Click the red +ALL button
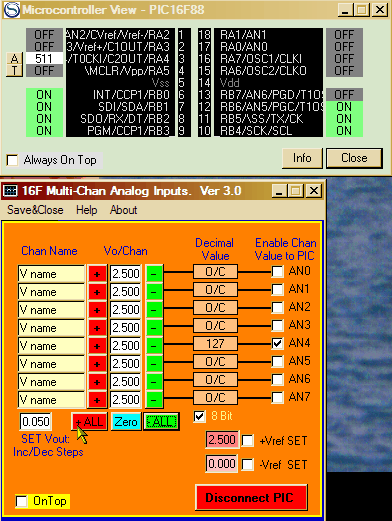 [89, 422]
